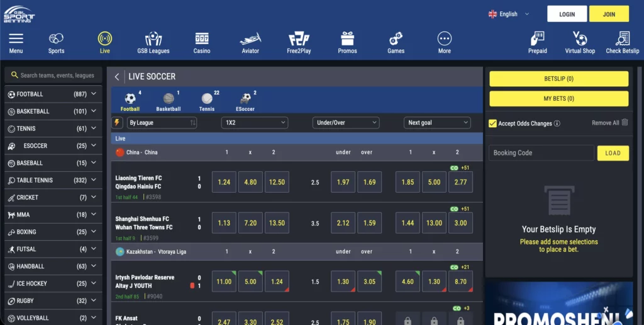Open ESOCCER in the sidebar
Viewport: 644px width, 325px height.
(x=53, y=145)
